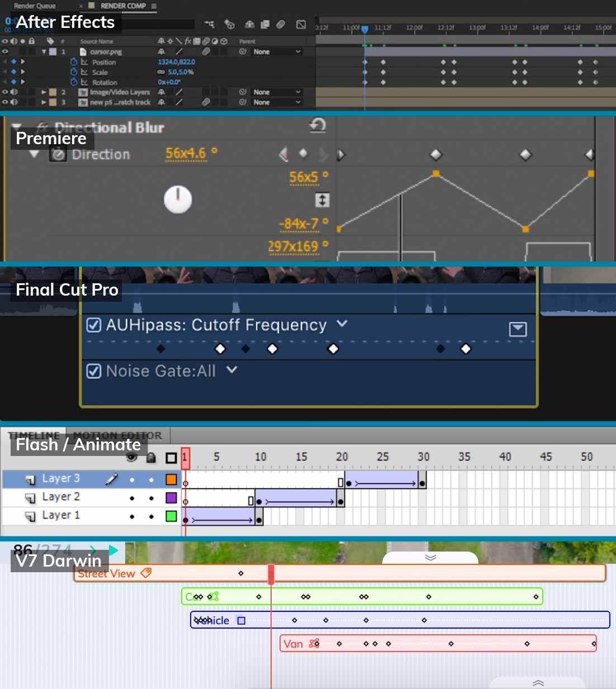Viewport: 616px width, 689px height.
Task: Hide the Image/Video Layers layer eye icon
Action: click(x=6, y=92)
